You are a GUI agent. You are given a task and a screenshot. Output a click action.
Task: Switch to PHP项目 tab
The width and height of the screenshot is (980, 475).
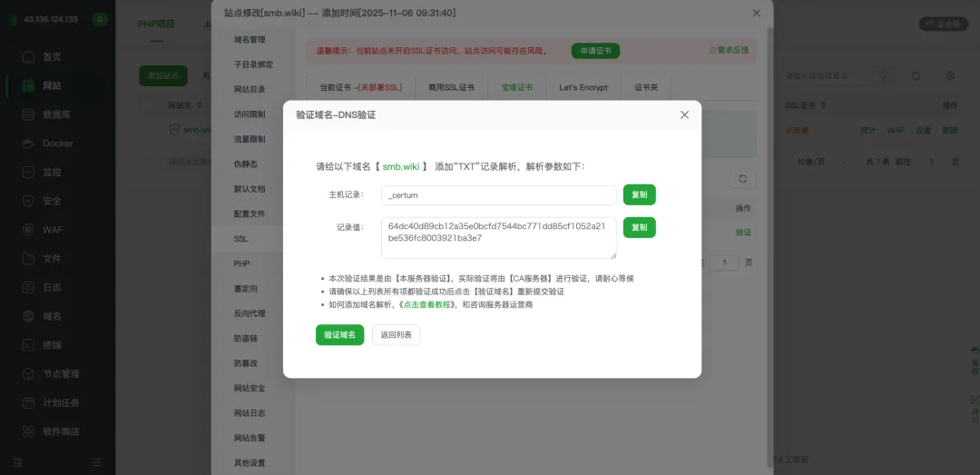[156, 25]
